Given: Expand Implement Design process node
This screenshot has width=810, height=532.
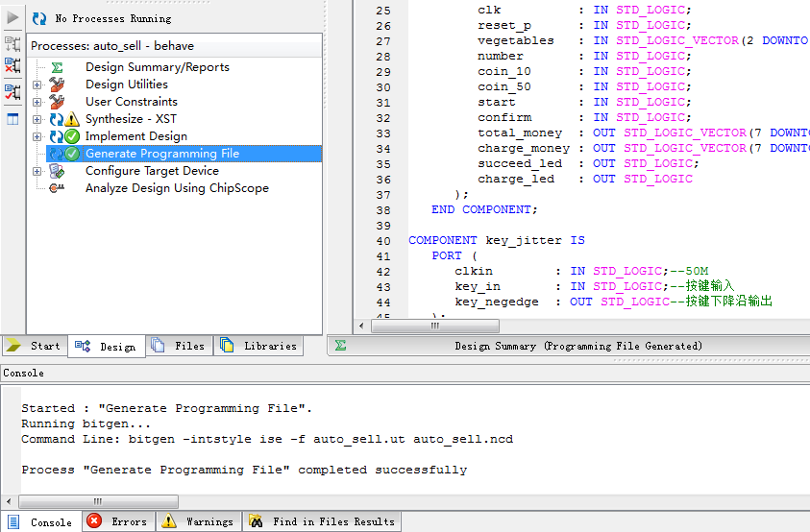Looking at the screenshot, I should tap(37, 136).
